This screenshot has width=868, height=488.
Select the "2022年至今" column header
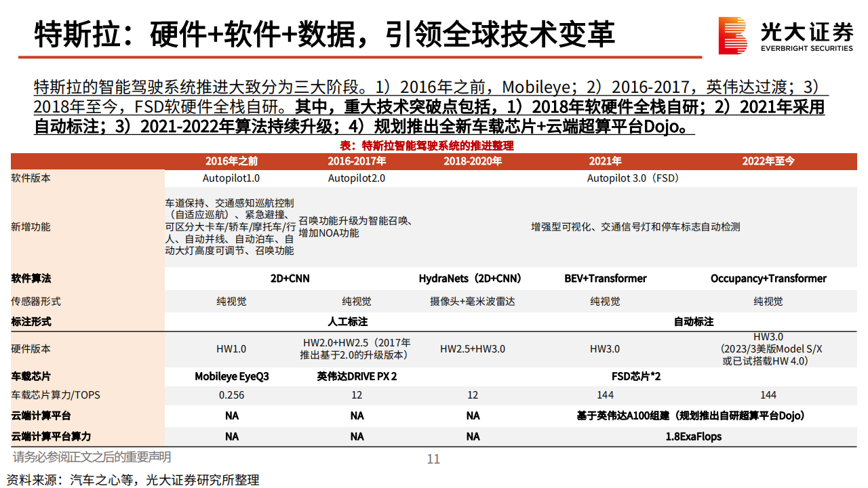point(768,161)
